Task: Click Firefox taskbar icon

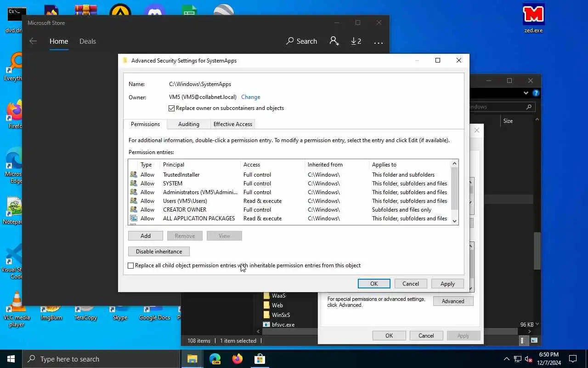Action: coord(237,359)
